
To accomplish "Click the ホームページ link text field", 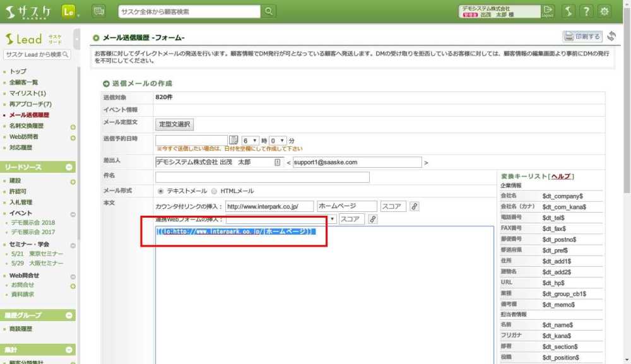I will tap(347, 206).
